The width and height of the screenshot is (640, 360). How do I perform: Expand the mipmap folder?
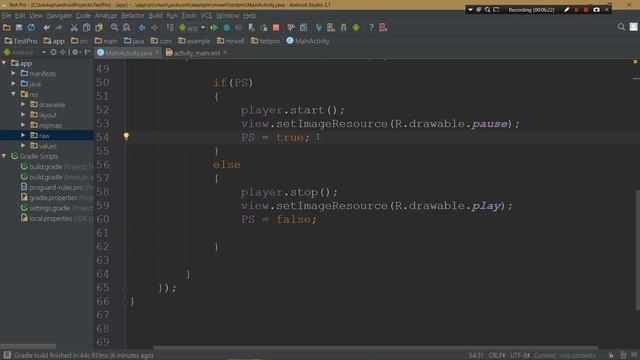click(23, 125)
